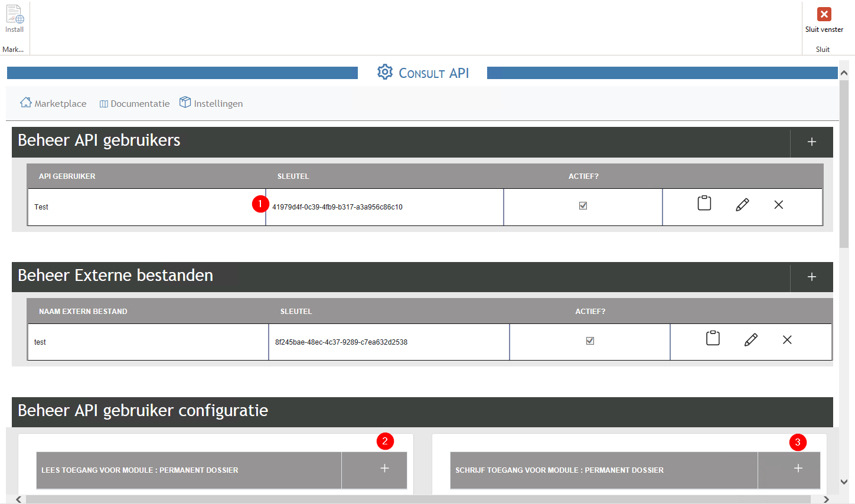Edit the external file 'test' entry
The height and width of the screenshot is (504, 855).
point(750,340)
